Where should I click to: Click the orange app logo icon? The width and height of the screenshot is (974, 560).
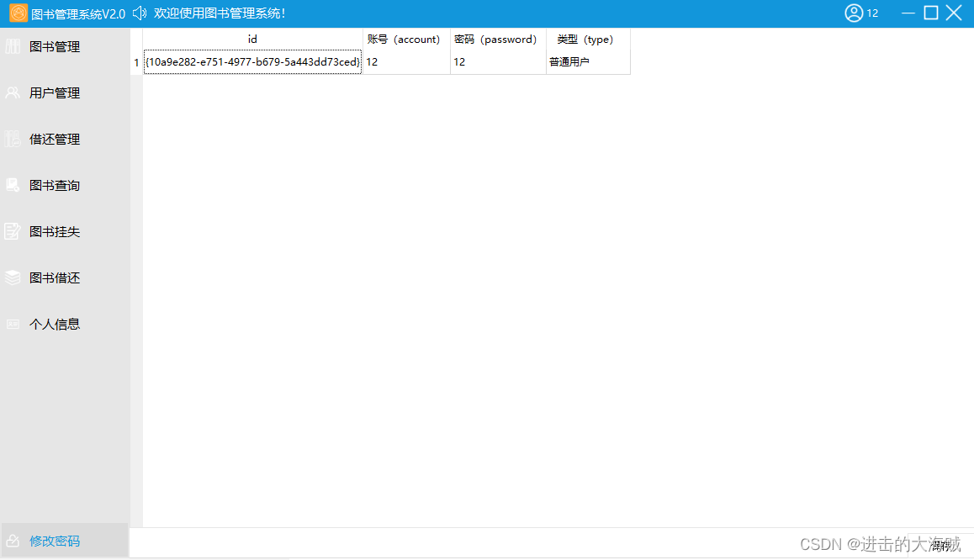tap(19, 13)
